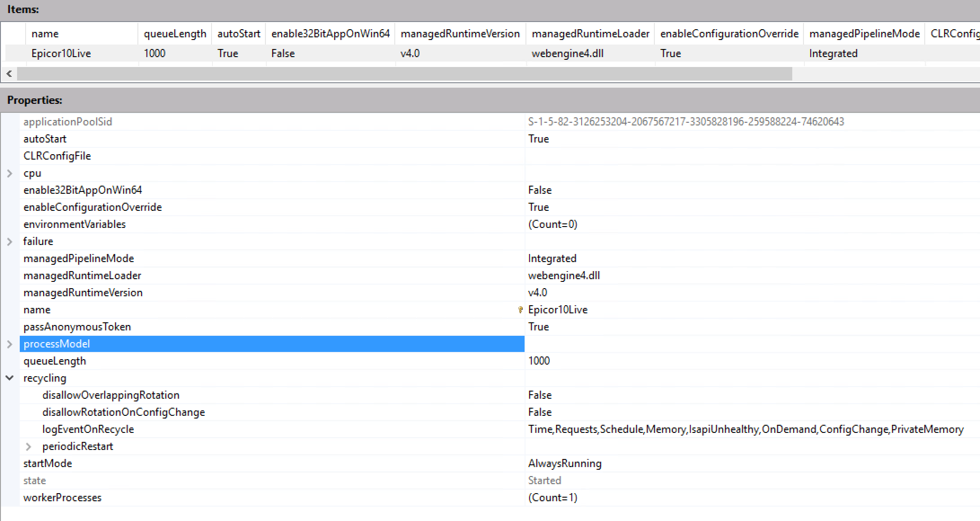
Task: Select the startMode property name
Action: [48, 463]
